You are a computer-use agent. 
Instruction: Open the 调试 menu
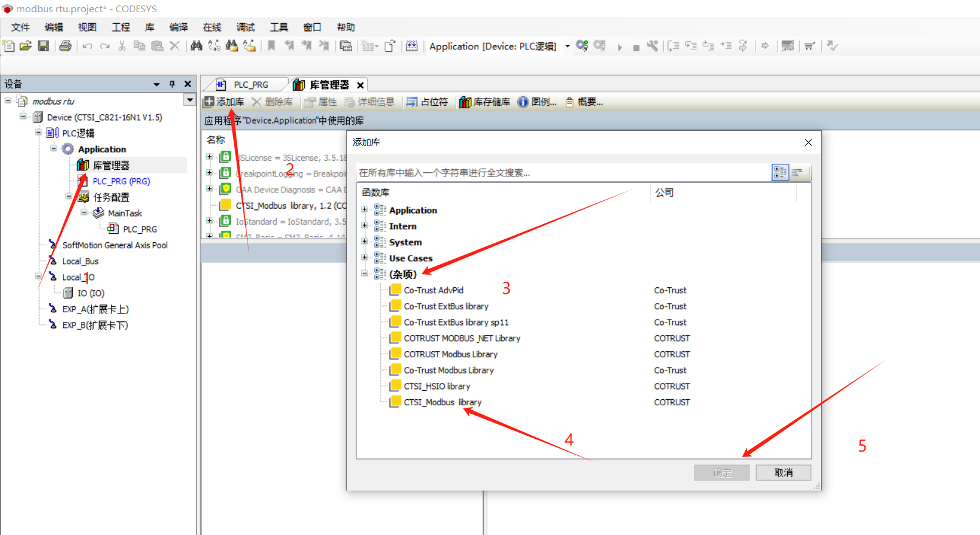(245, 27)
